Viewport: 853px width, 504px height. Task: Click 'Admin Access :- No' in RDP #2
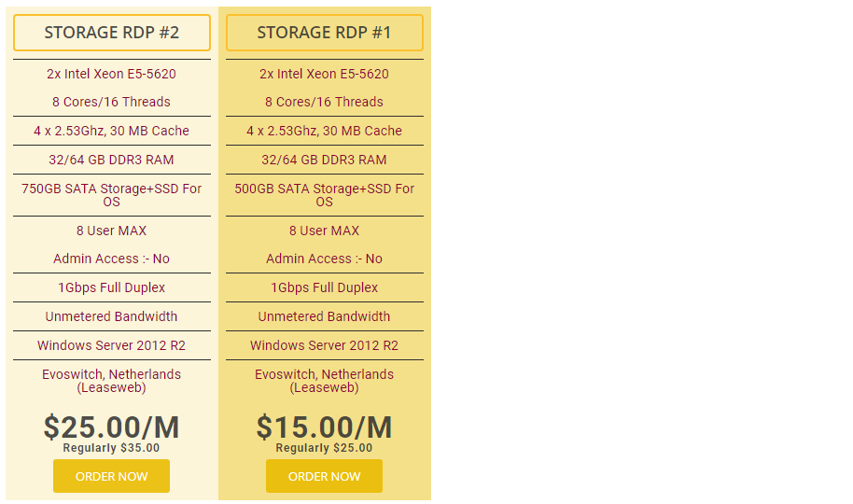(111, 259)
